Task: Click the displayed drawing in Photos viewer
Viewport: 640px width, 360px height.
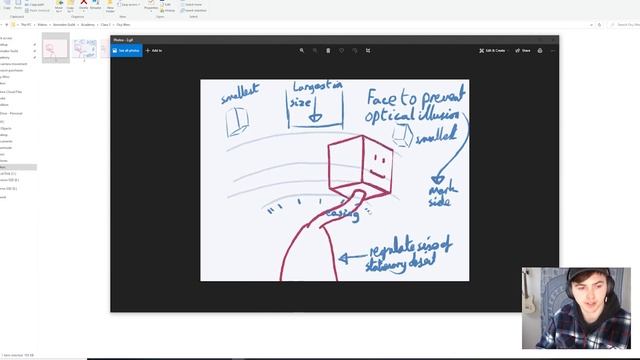Action: coord(335,180)
